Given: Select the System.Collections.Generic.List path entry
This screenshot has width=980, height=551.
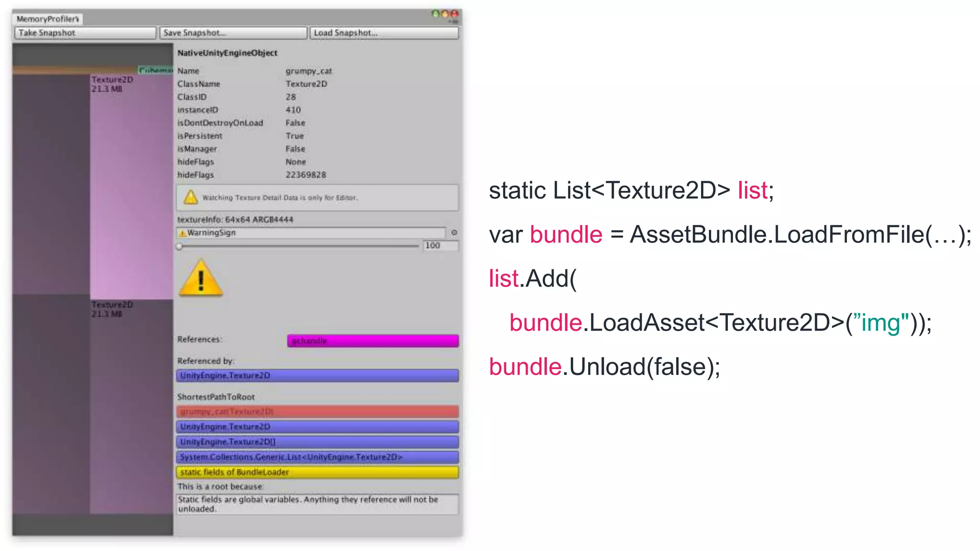Looking at the screenshot, I should click(x=317, y=457).
